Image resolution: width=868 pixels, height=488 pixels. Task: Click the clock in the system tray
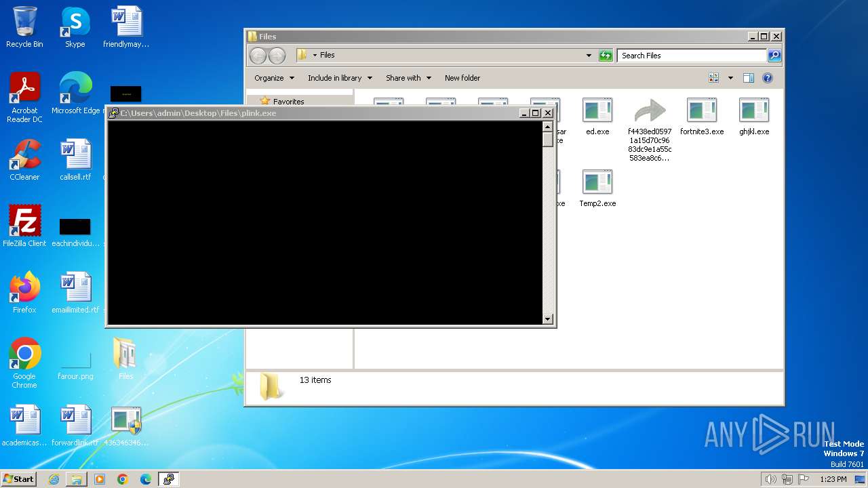(x=833, y=479)
